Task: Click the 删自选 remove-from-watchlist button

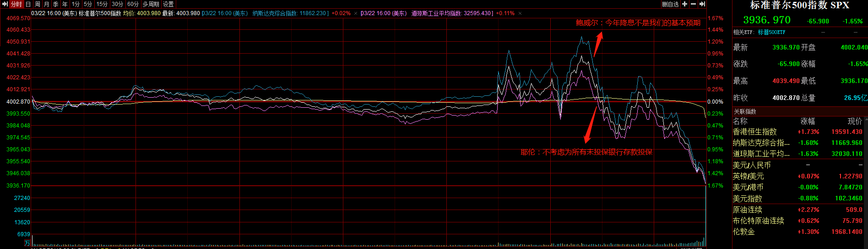Action: pos(670,4)
